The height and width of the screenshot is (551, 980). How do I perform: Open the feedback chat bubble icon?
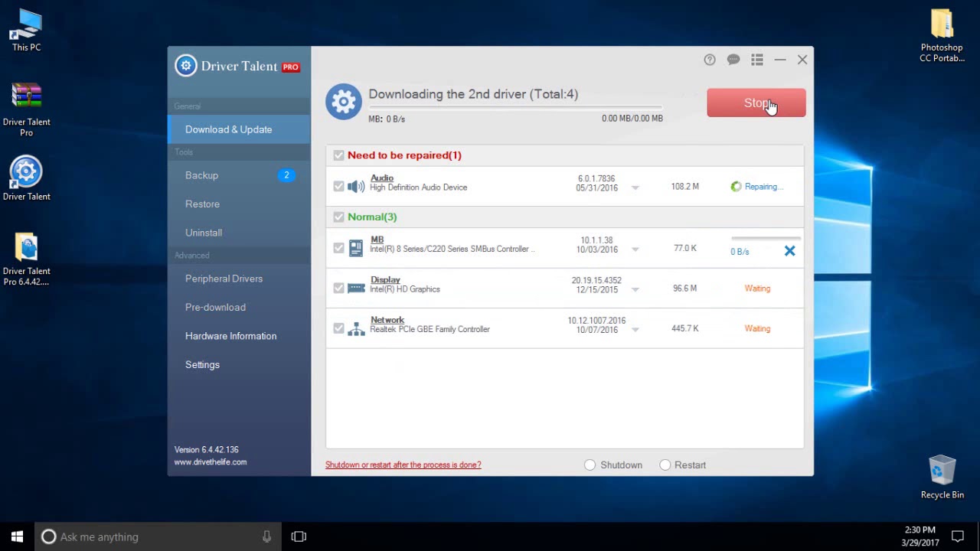click(x=733, y=60)
